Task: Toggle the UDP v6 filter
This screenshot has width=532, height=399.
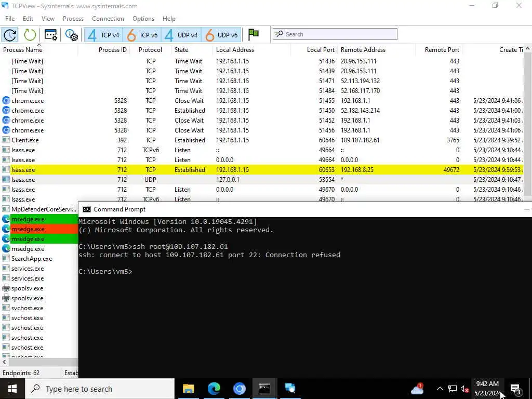Action: click(221, 35)
